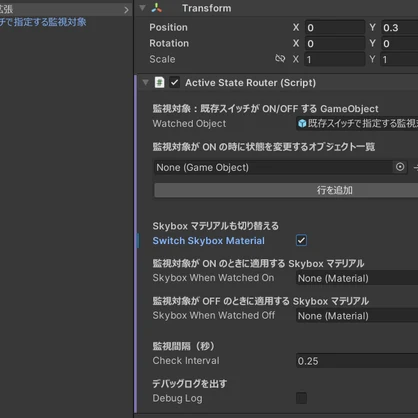This screenshot has height=418, width=418.
Task: Open the Transform component header
Action: pyautogui.click(x=276, y=8)
